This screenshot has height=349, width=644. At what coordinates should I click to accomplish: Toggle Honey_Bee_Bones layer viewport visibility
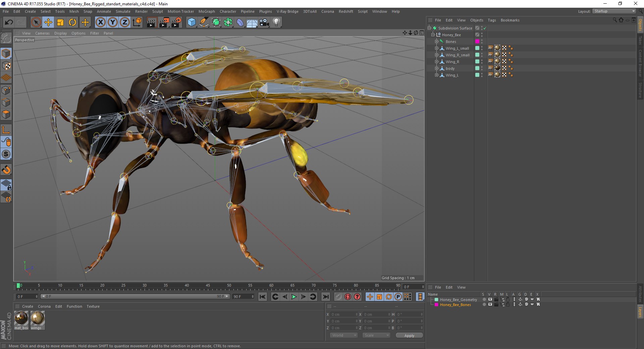(490, 304)
